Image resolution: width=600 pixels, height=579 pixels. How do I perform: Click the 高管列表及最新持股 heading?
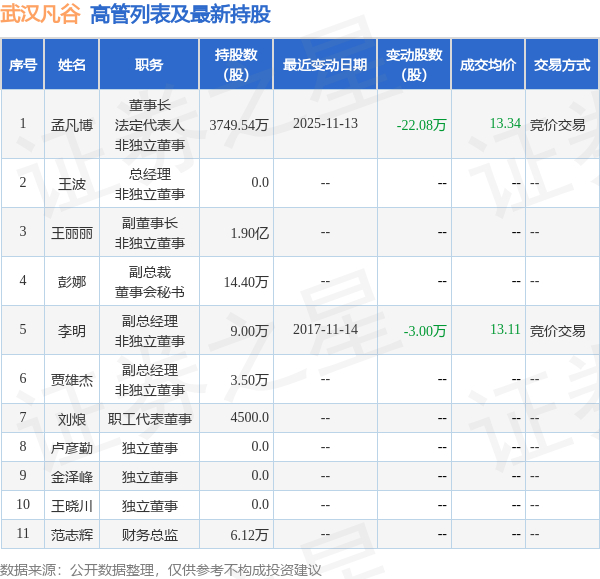(180, 15)
